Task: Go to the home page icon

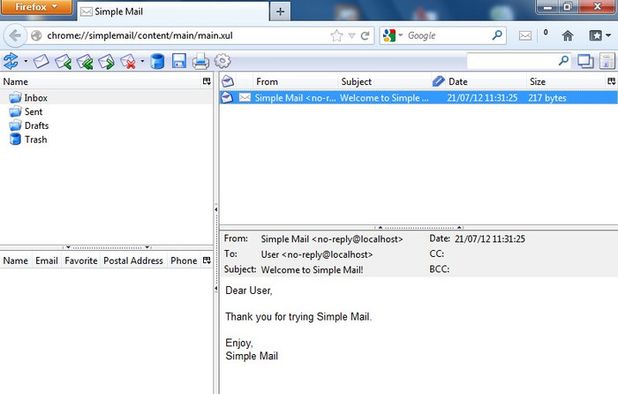Action: (x=568, y=36)
